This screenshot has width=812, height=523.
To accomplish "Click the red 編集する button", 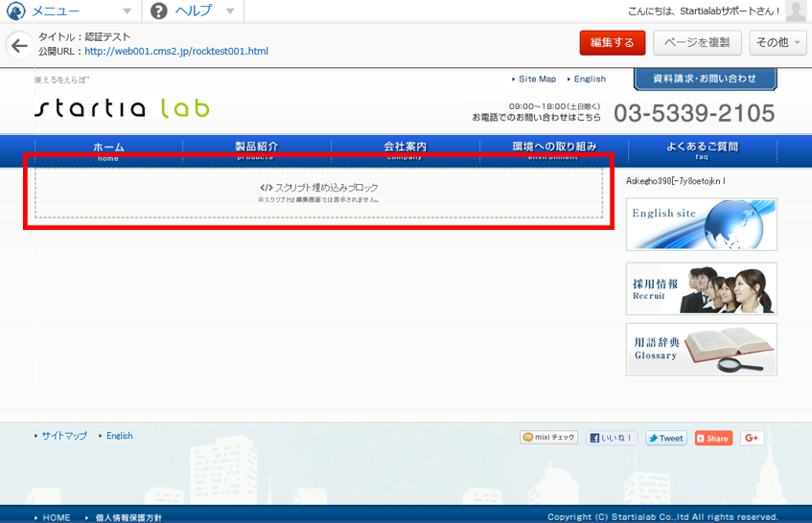I will pos(612,42).
